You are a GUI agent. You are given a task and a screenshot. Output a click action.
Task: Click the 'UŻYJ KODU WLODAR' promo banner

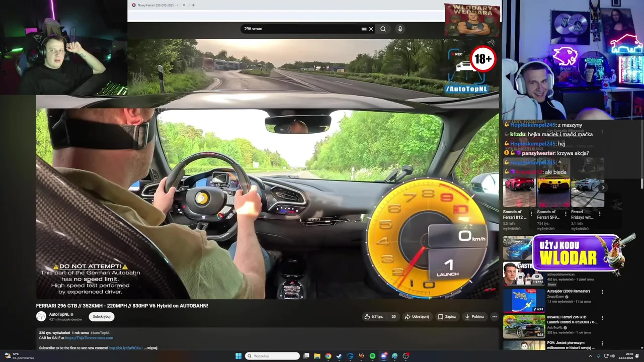click(578, 252)
